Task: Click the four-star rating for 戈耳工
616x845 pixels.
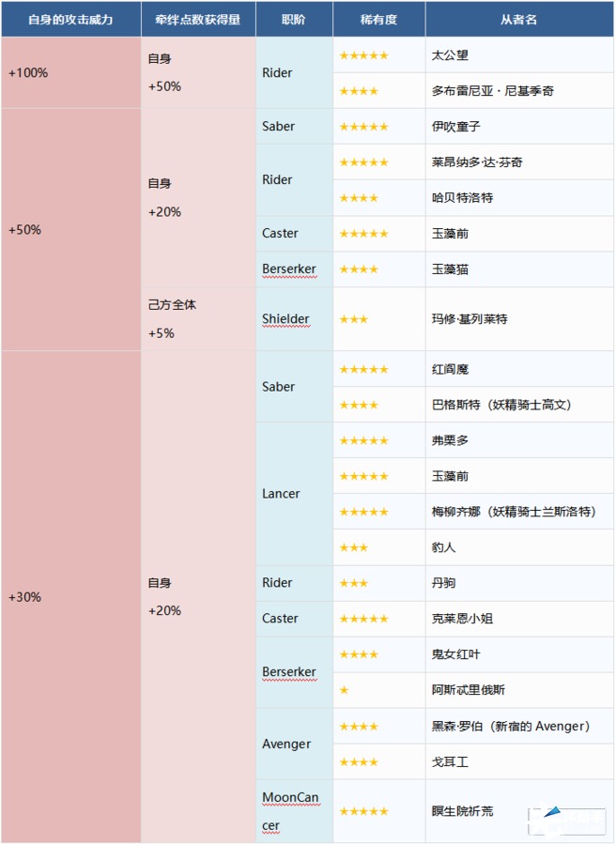Action: point(359,761)
